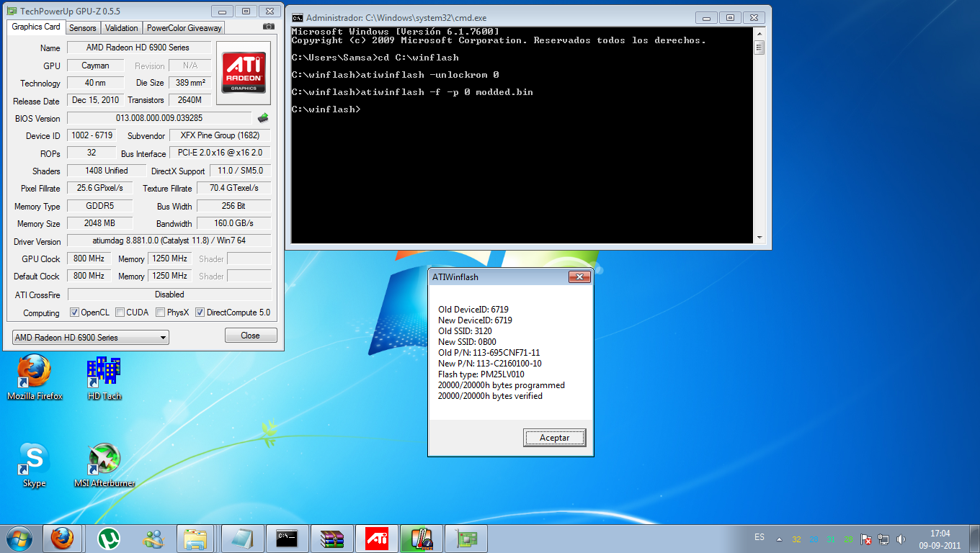980x553 pixels.
Task: Click the Subvendor XFX Pine Group field
Action: [x=220, y=135]
